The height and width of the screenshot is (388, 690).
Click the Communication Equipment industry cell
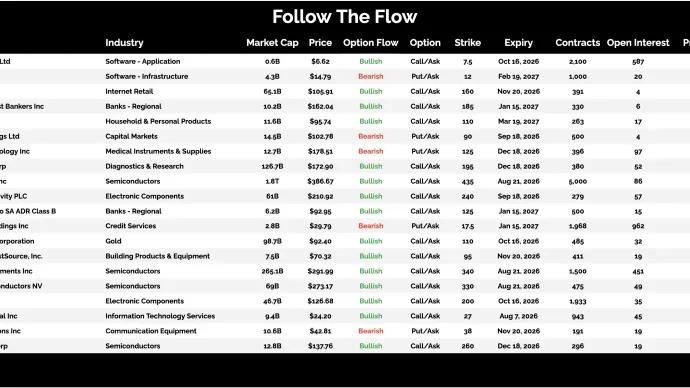(151, 331)
